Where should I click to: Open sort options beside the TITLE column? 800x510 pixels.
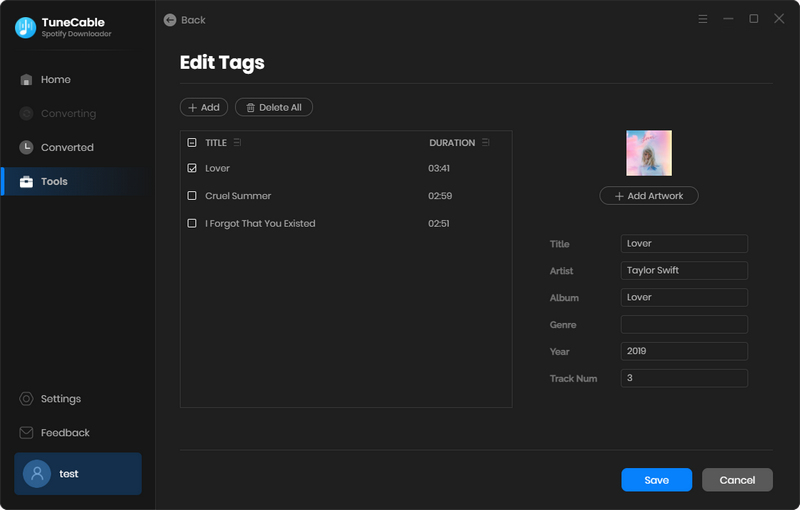(x=237, y=142)
